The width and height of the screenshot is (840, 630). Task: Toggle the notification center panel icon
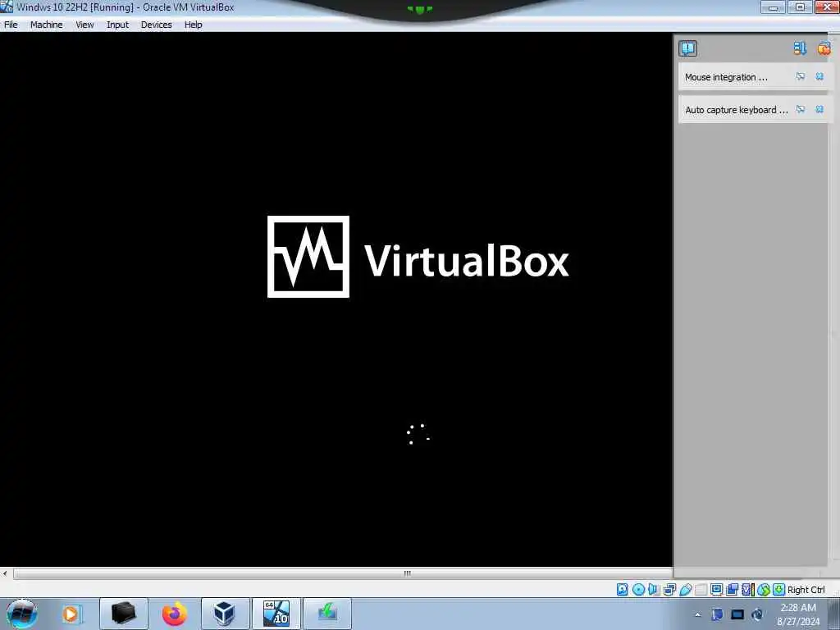point(688,48)
